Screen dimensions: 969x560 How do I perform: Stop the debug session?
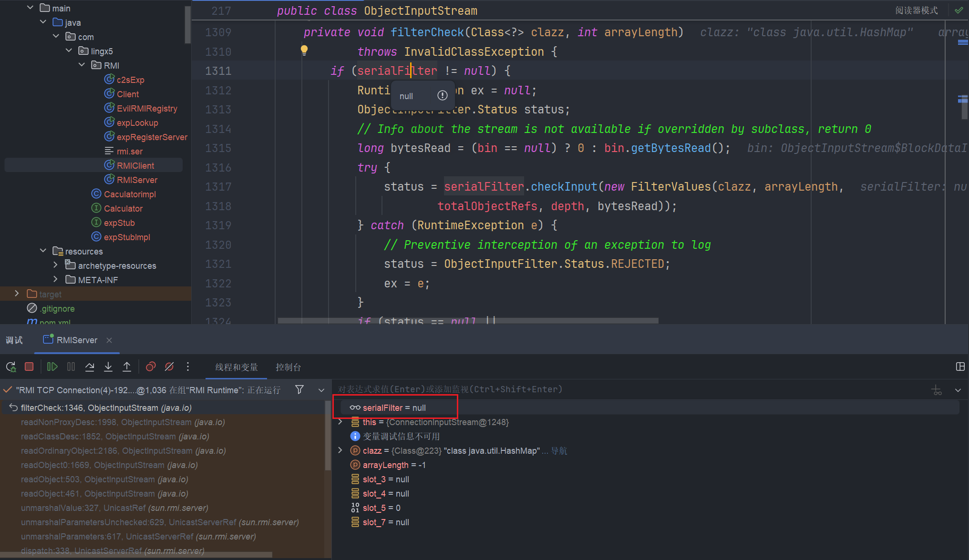point(29,367)
